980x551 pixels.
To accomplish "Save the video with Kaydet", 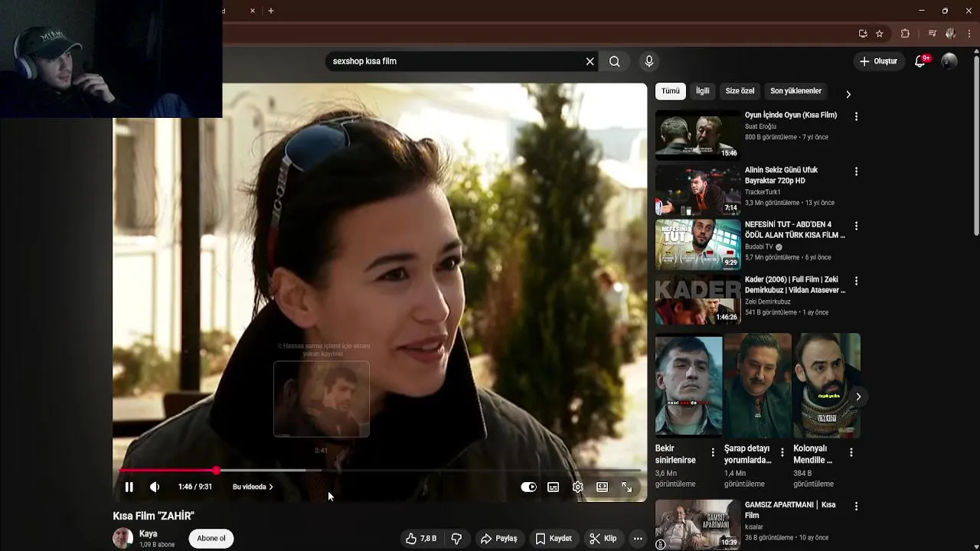I will click(x=554, y=539).
